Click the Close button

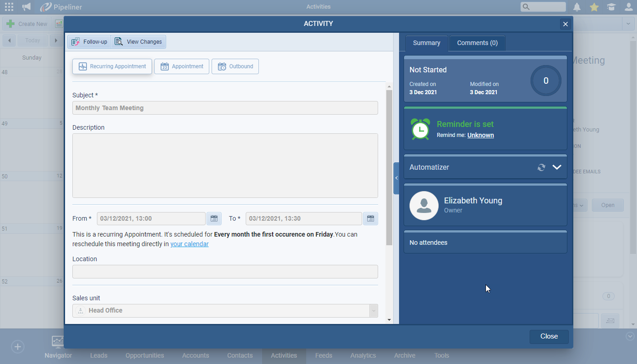point(549,337)
